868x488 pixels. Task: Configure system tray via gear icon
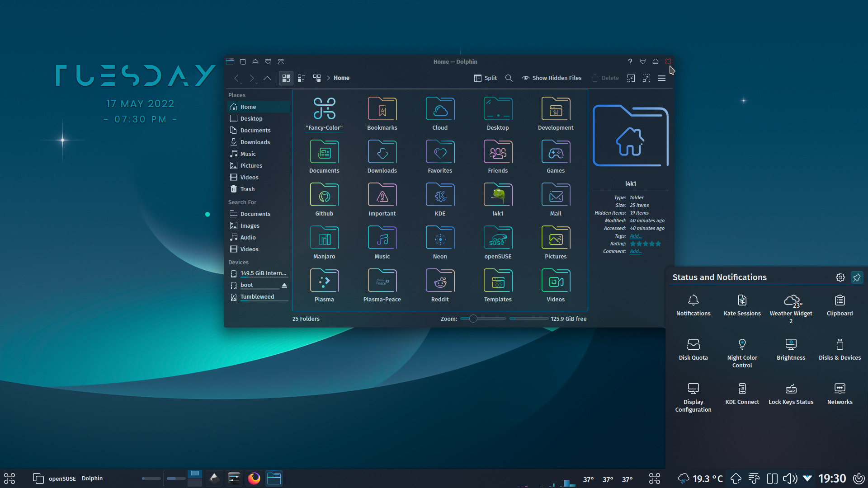[840, 277]
